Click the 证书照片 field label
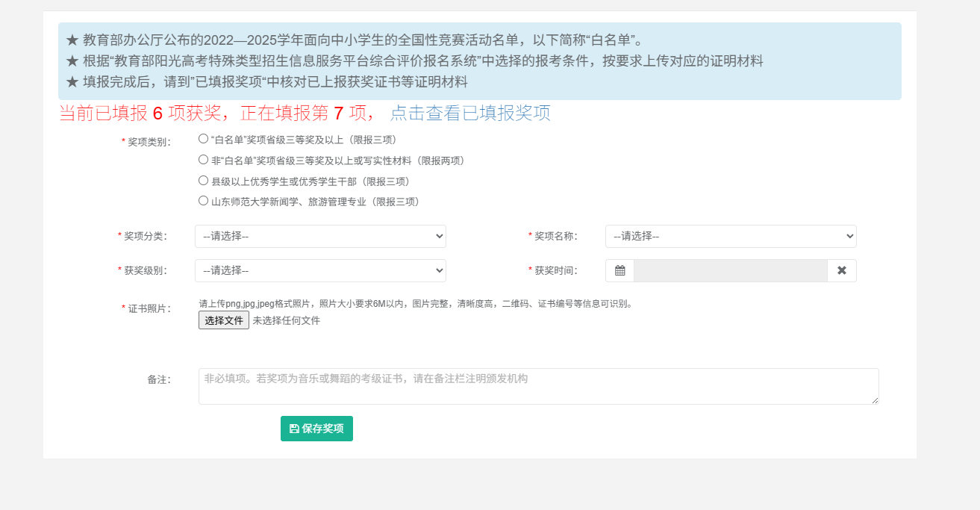Screen dimensions: 980x510 149,308
